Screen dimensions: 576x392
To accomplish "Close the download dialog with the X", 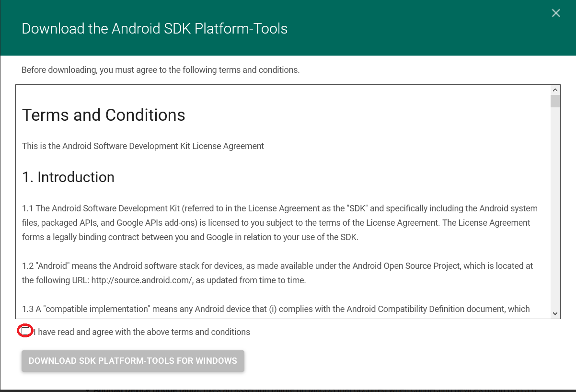I will pos(556,13).
